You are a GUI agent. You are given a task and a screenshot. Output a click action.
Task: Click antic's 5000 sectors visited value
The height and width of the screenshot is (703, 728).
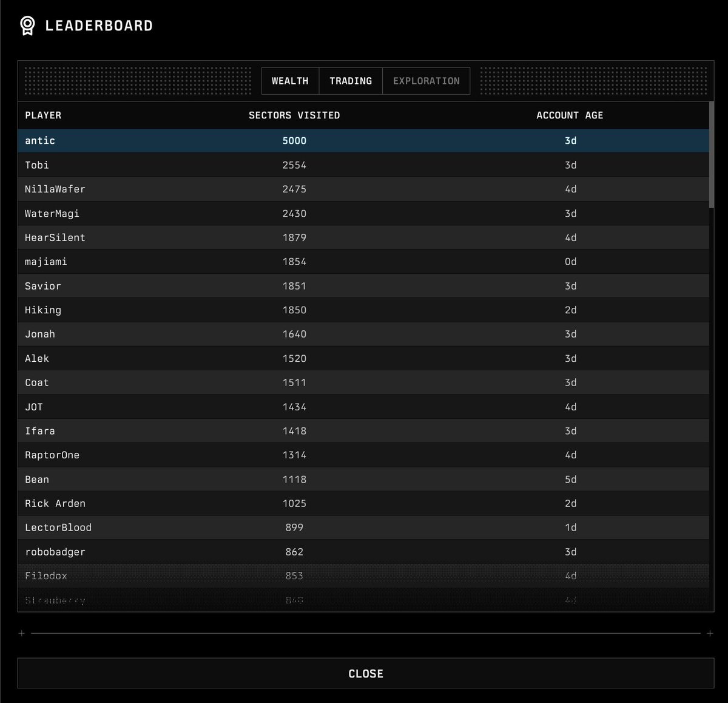(294, 140)
